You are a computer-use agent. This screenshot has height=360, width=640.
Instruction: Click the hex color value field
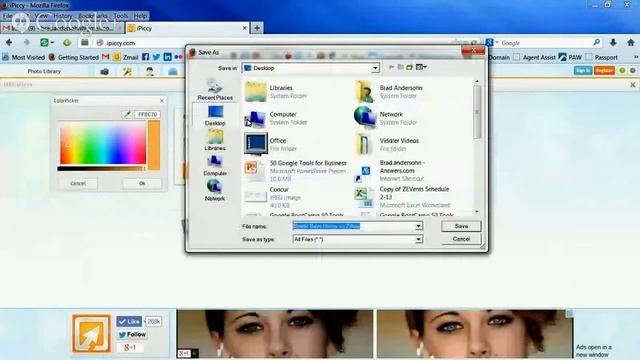click(147, 115)
